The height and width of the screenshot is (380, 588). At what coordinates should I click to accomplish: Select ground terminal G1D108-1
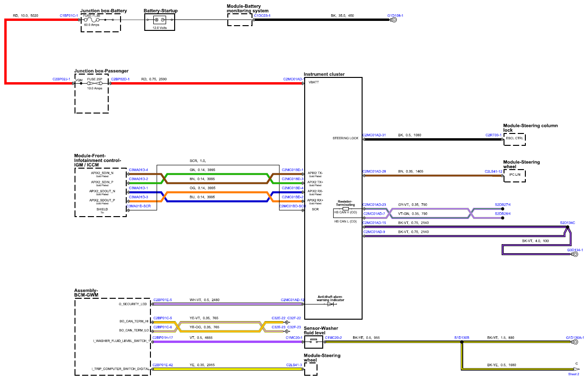click(x=393, y=20)
